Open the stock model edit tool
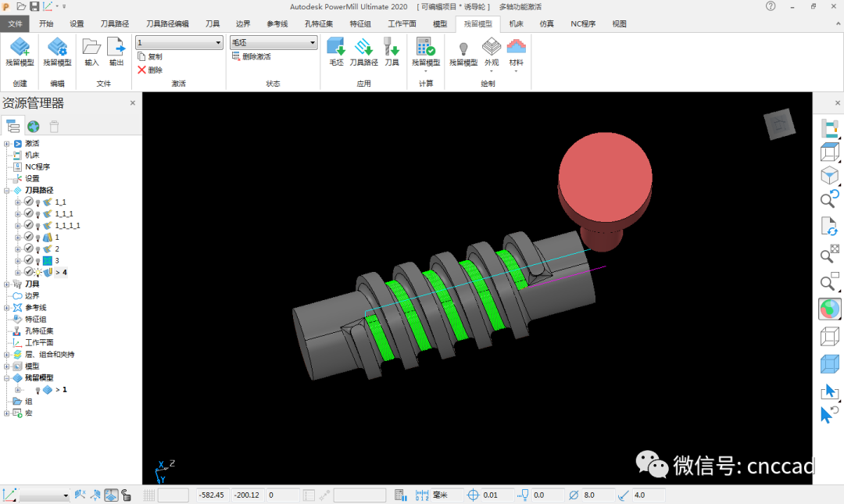Screen dimensions: 844x504 point(57,52)
